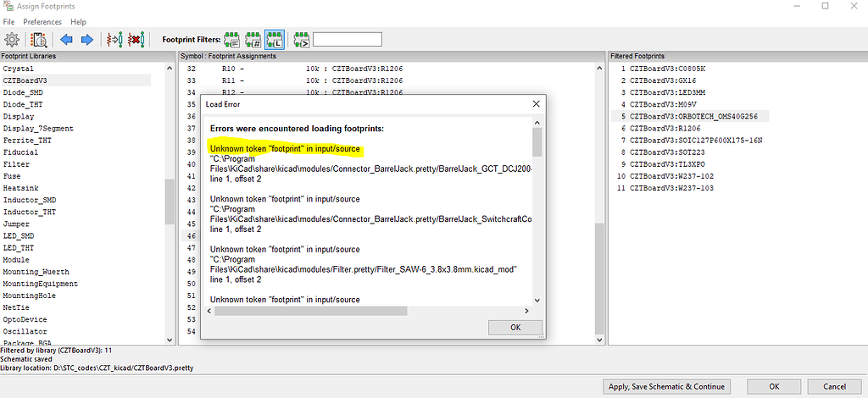Select MountingHole library
This screenshot has height=398, width=868.
tap(30, 296)
